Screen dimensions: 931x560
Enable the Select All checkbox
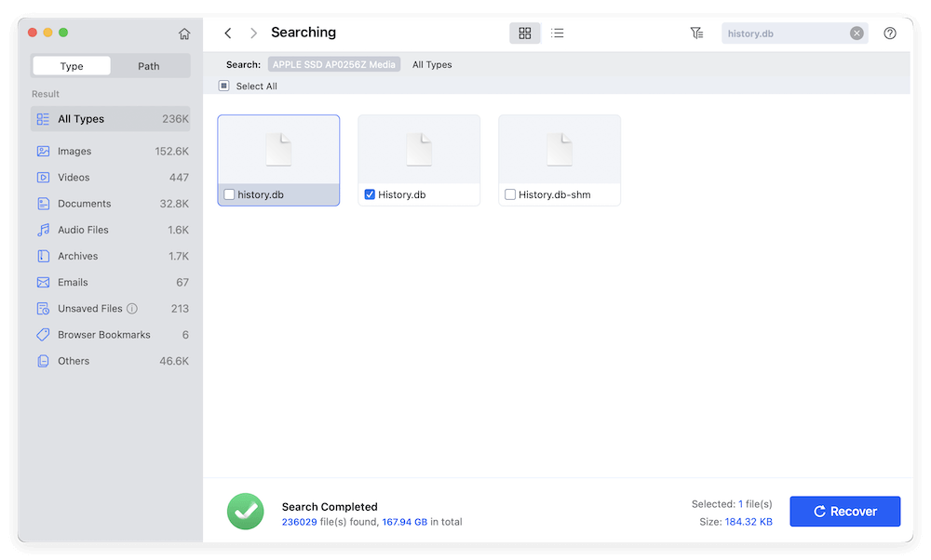pyautogui.click(x=223, y=85)
